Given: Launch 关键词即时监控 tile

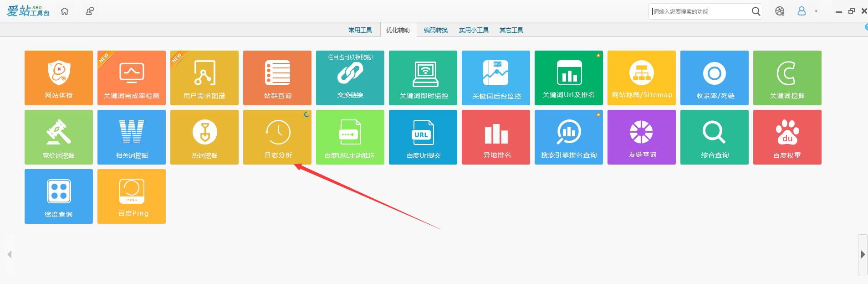Looking at the screenshot, I should (423, 78).
